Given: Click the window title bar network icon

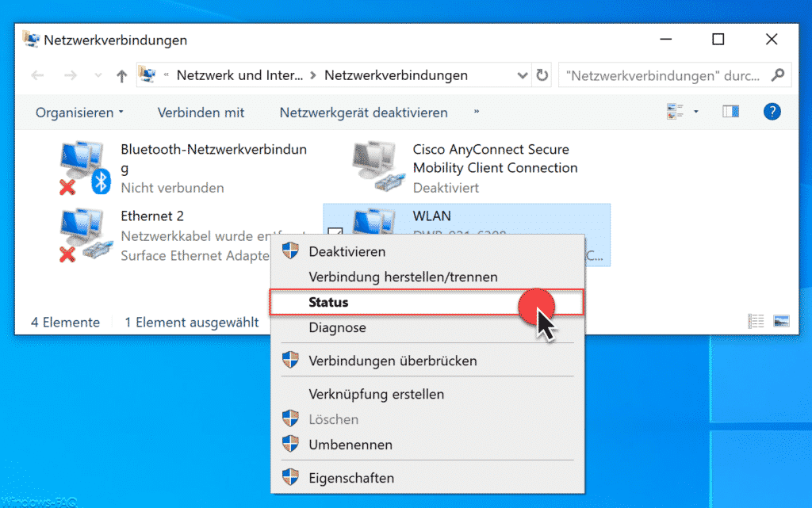Looking at the screenshot, I should point(31,40).
